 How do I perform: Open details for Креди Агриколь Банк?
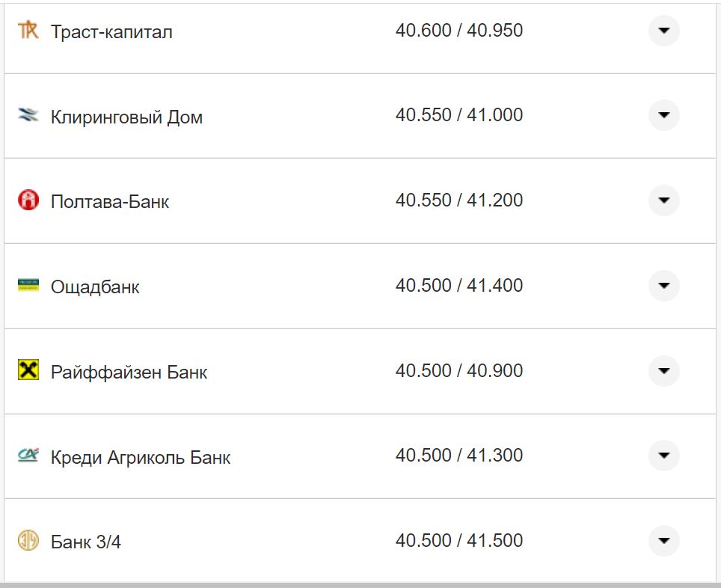pos(663,455)
